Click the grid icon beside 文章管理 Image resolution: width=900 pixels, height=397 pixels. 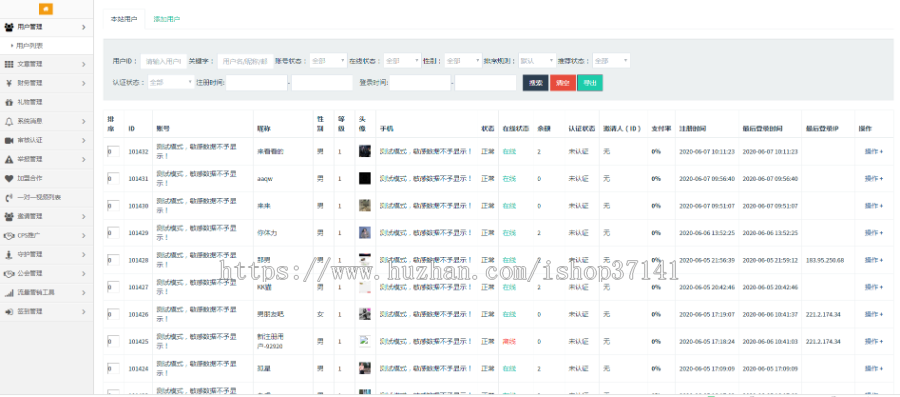[x=9, y=64]
